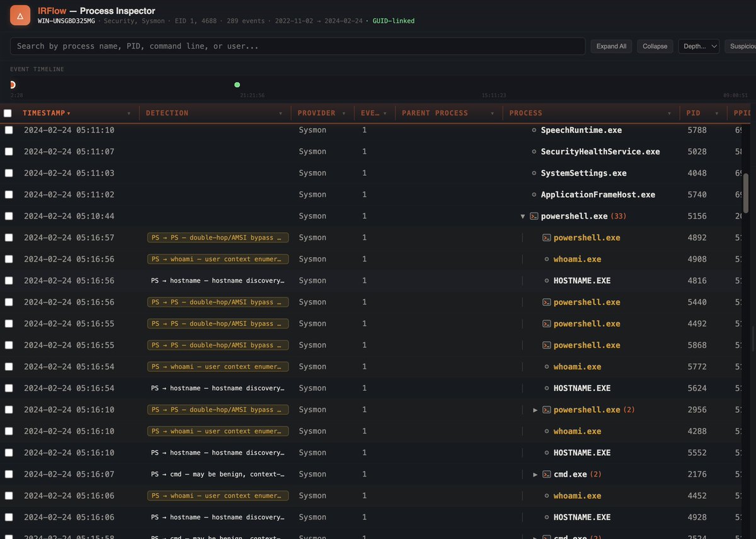This screenshot has width=756, height=539.
Task: Open the Provider column filter arrow
Action: coord(344,113)
